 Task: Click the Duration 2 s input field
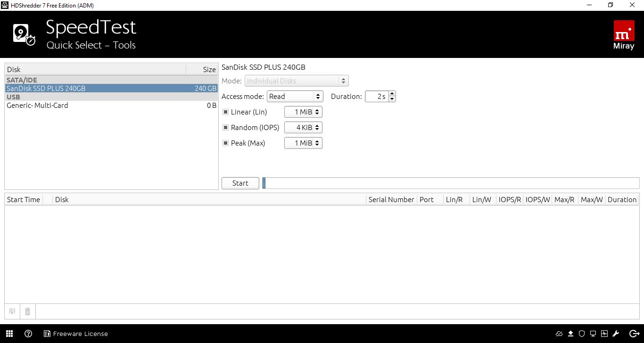click(x=377, y=97)
